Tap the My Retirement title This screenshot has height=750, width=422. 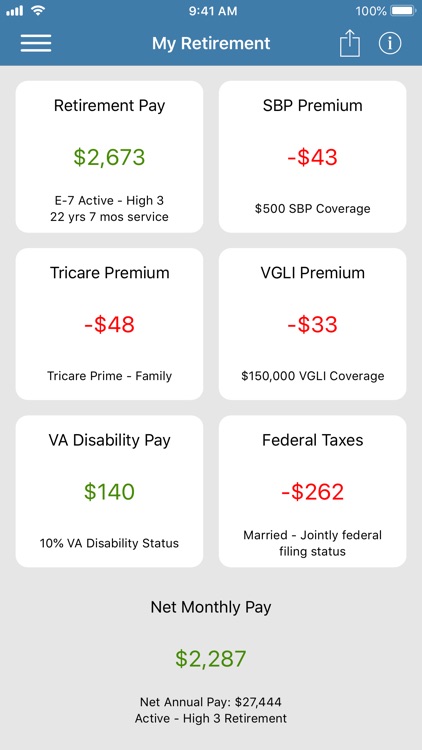point(211,44)
